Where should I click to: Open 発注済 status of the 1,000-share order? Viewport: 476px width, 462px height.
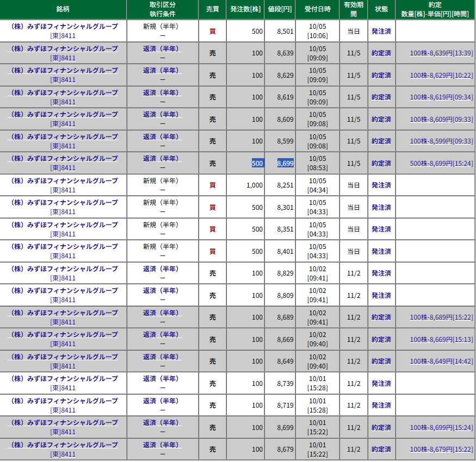381,185
